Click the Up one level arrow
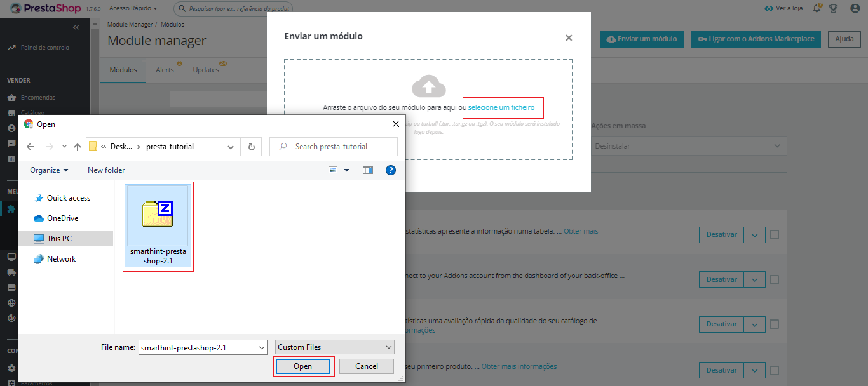This screenshot has height=386, width=868. (78, 147)
